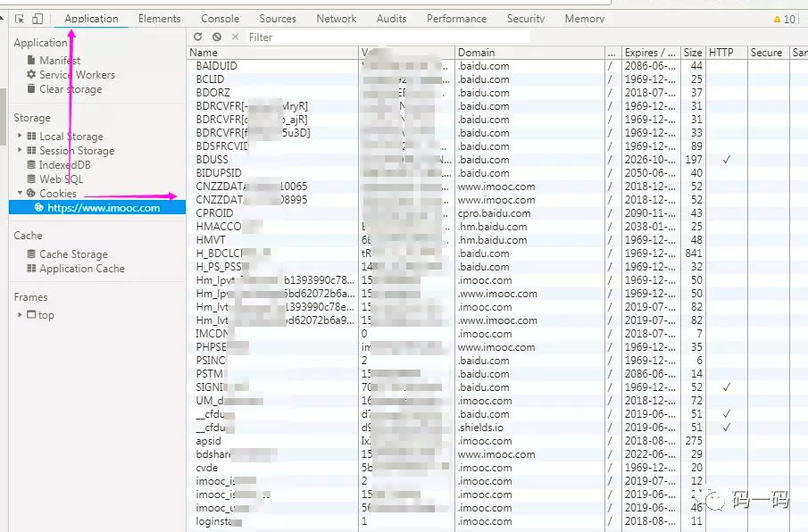Image resolution: width=808 pixels, height=532 pixels.
Task: Activate the inspect element picker icon
Action: pyautogui.click(x=20, y=19)
